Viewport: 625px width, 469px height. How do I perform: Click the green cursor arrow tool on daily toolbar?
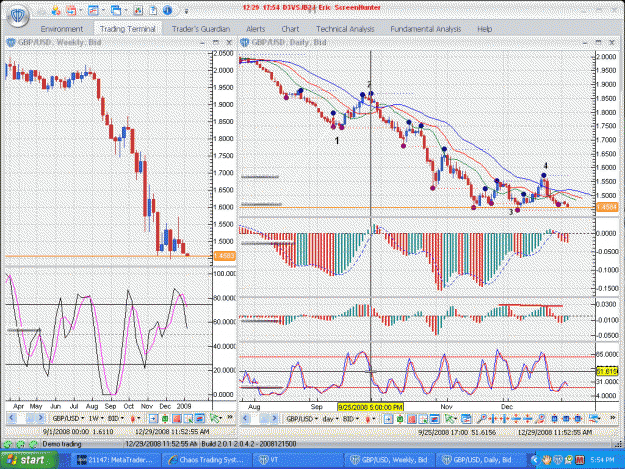450,418
